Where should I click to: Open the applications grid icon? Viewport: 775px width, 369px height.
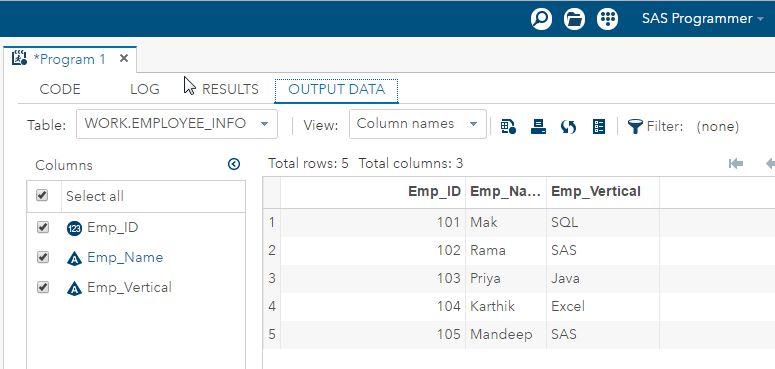(607, 19)
